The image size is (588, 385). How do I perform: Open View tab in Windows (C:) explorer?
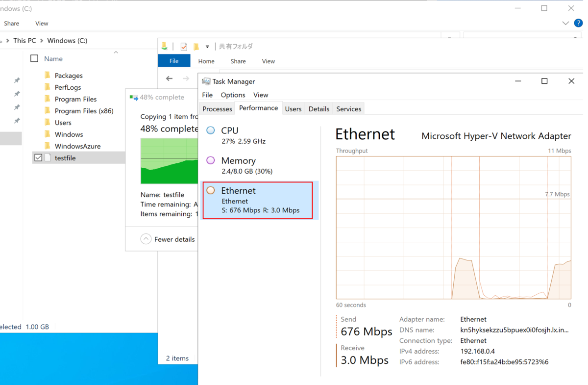click(42, 23)
